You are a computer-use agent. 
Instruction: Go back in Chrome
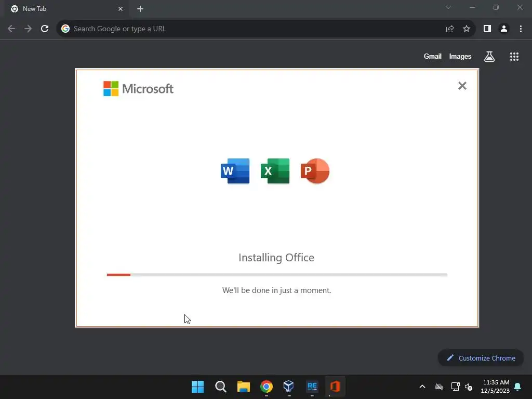(11, 29)
